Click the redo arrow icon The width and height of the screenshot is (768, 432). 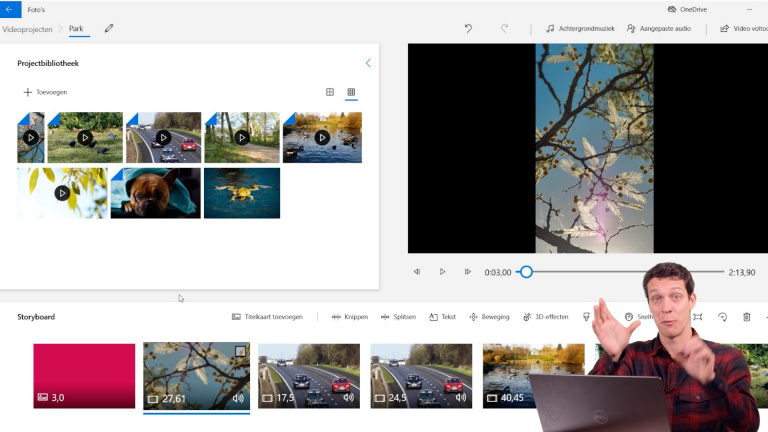pyautogui.click(x=504, y=29)
